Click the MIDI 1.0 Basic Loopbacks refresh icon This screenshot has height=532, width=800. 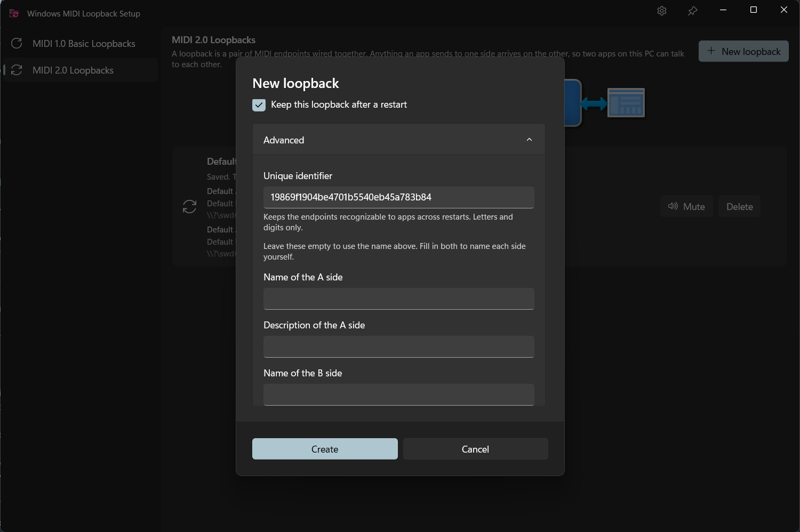click(x=17, y=43)
